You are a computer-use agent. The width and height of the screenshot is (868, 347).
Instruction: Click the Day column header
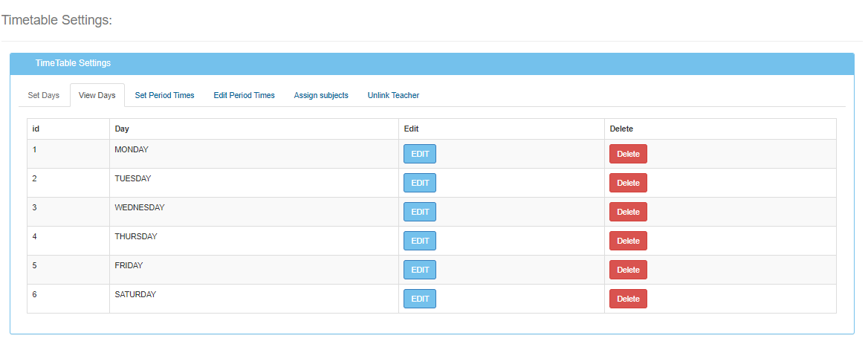pos(122,129)
